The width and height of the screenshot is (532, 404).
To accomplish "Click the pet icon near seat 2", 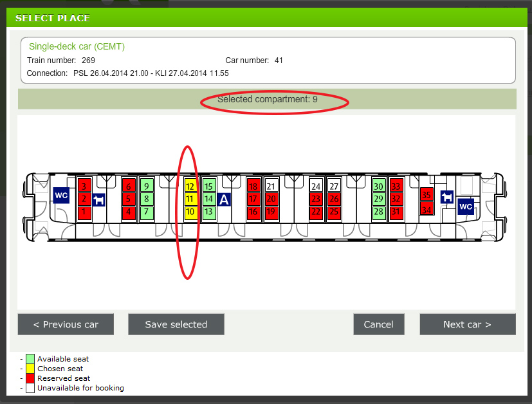I will click(x=98, y=200).
